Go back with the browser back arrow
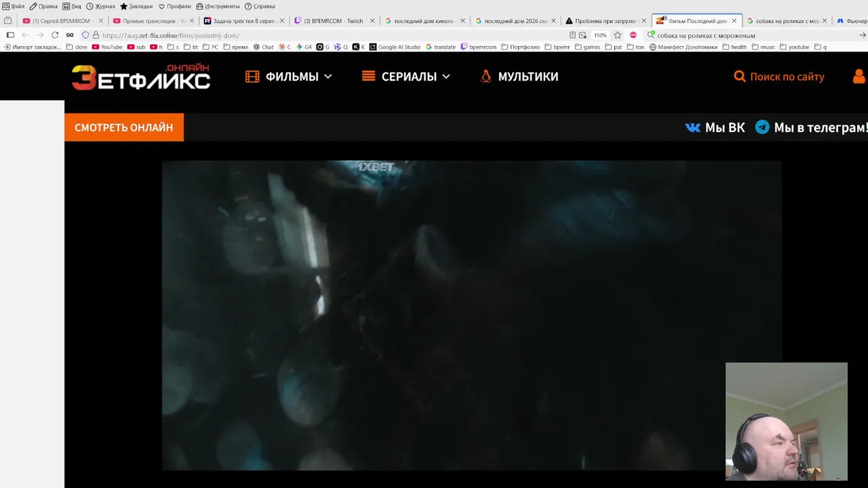 (25, 35)
